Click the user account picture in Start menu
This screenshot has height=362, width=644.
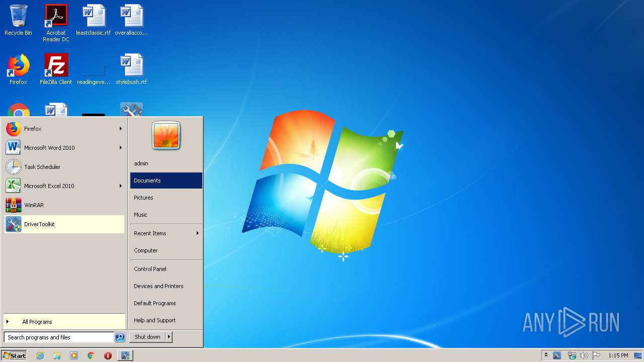click(x=166, y=136)
